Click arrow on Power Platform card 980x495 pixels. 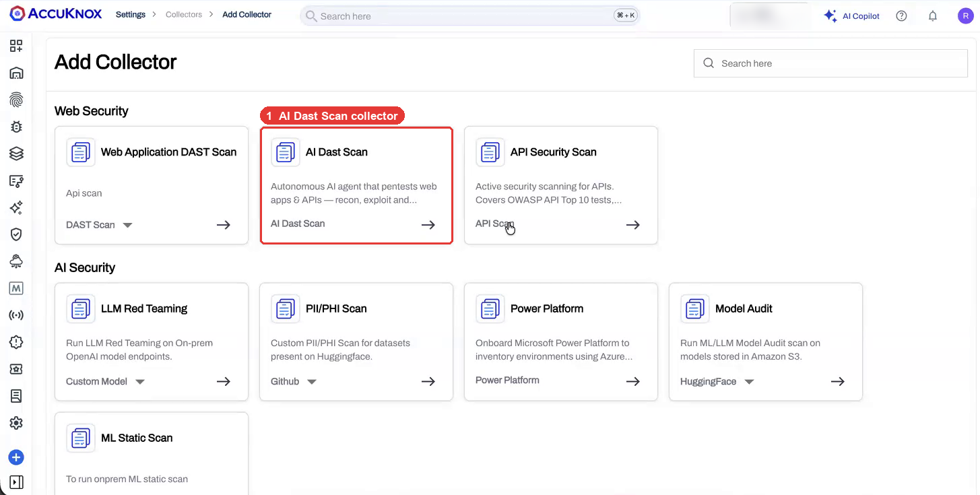click(x=633, y=381)
